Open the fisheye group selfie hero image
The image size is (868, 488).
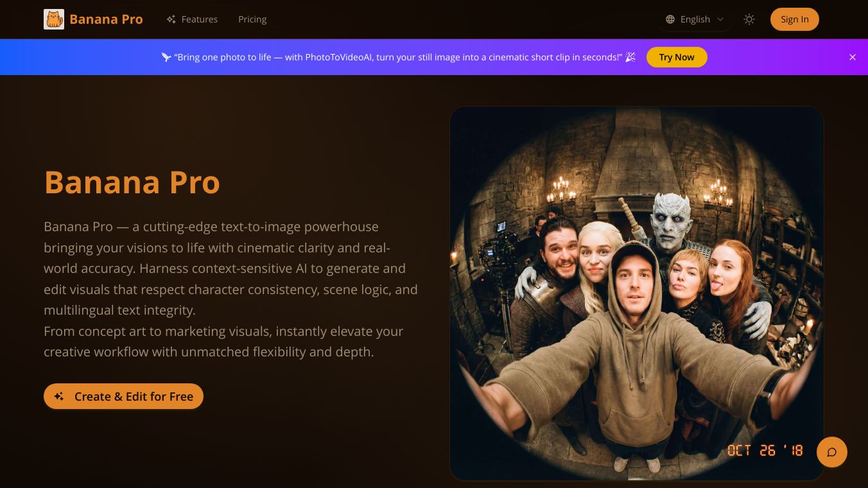637,293
